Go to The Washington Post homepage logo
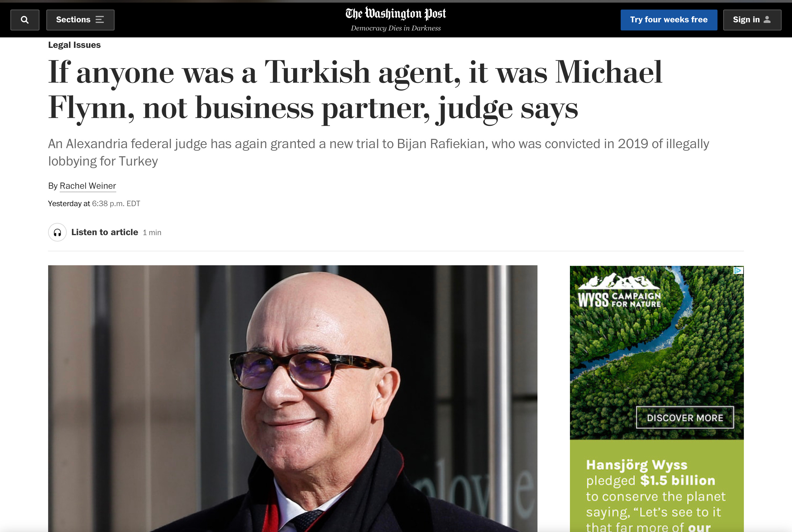 (x=395, y=14)
